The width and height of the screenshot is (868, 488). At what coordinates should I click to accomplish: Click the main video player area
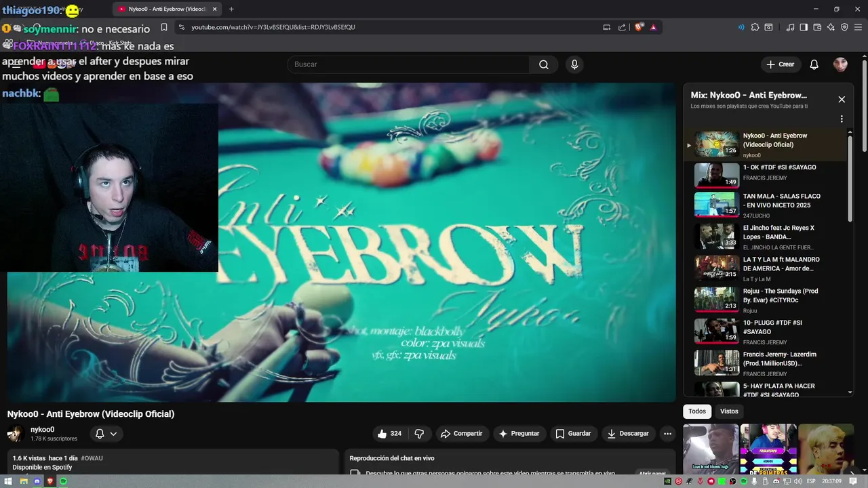coord(342,243)
